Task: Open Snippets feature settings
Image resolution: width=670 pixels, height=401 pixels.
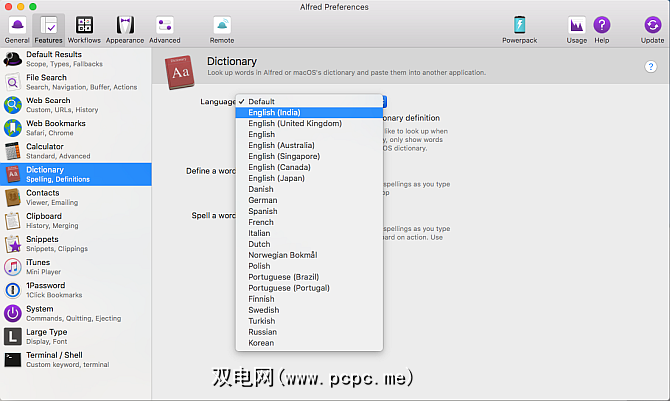Action: click(x=76, y=244)
